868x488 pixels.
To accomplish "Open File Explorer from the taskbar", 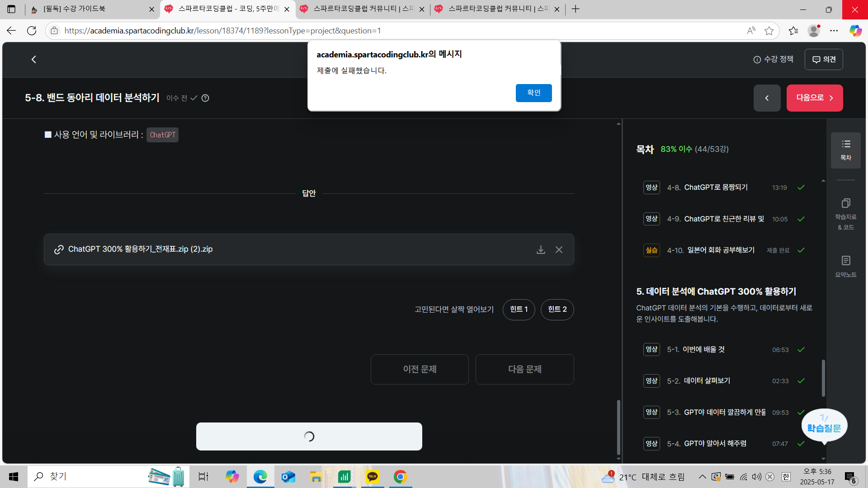I will 316,477.
